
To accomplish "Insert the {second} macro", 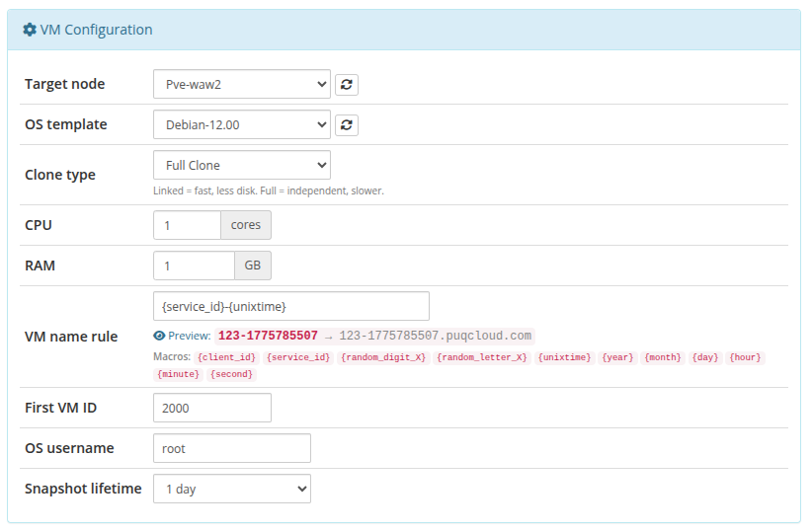I will click(231, 374).
